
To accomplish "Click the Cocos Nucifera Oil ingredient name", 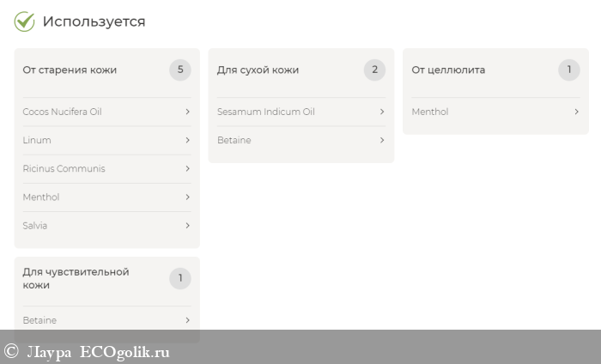I will (x=62, y=112).
